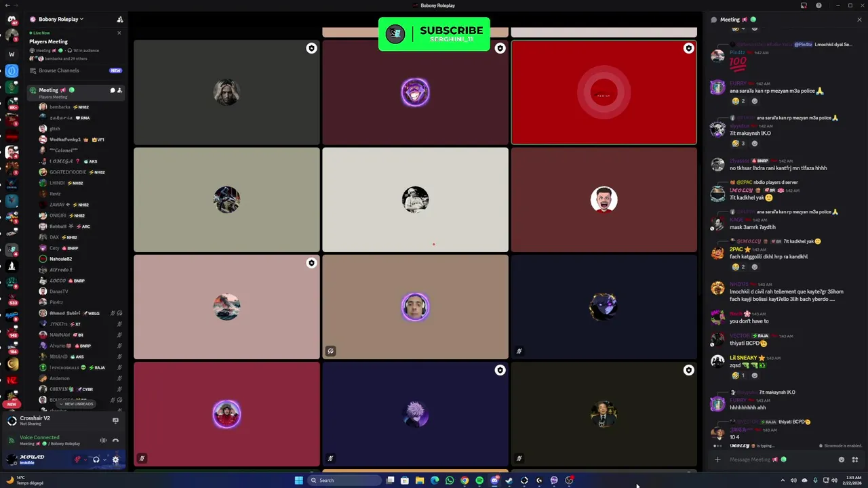
Task: Add reaction to FURRY's police message
Action: click(754, 101)
